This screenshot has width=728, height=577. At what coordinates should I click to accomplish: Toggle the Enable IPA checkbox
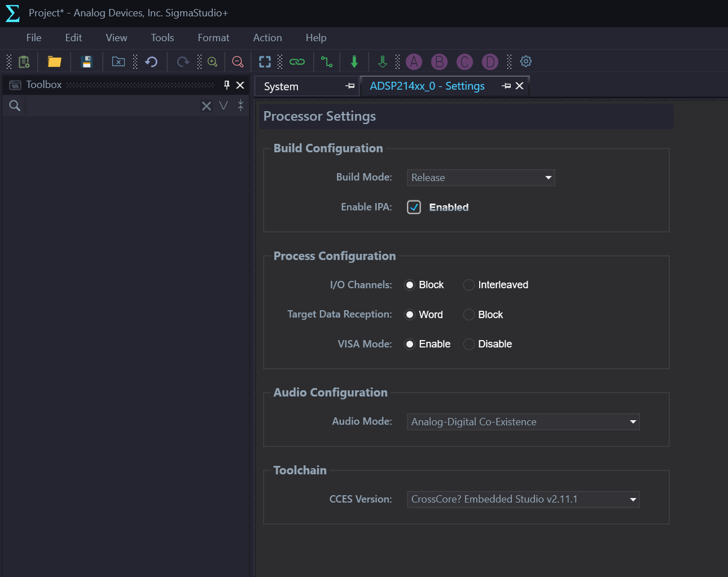point(414,207)
